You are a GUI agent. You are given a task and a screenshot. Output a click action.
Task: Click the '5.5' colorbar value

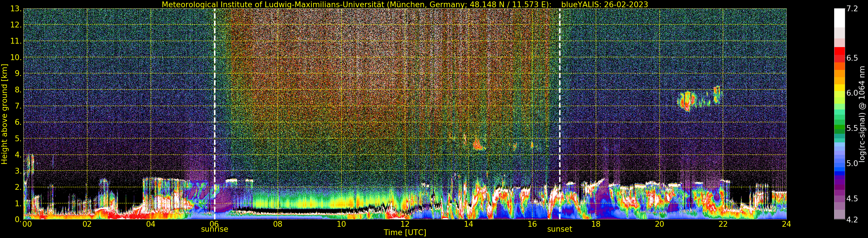click(852, 128)
